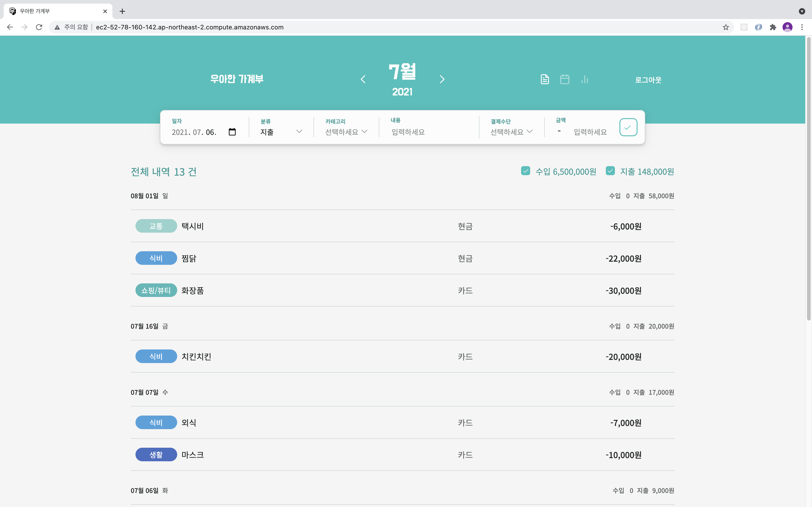This screenshot has height=507, width=812.
Task: Open the 결제수단 payment method dropdown
Action: 511,132
